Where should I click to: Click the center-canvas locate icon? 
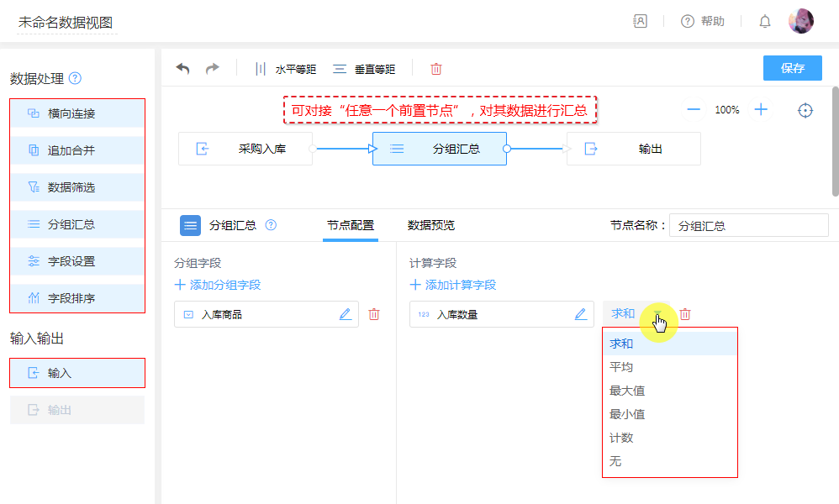coord(805,110)
